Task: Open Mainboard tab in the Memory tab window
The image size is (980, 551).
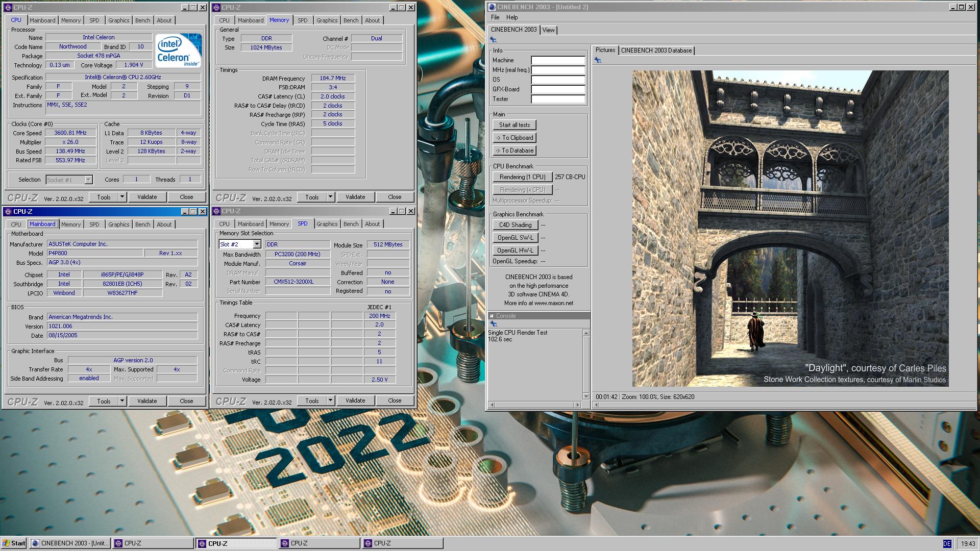Action: pyautogui.click(x=251, y=20)
